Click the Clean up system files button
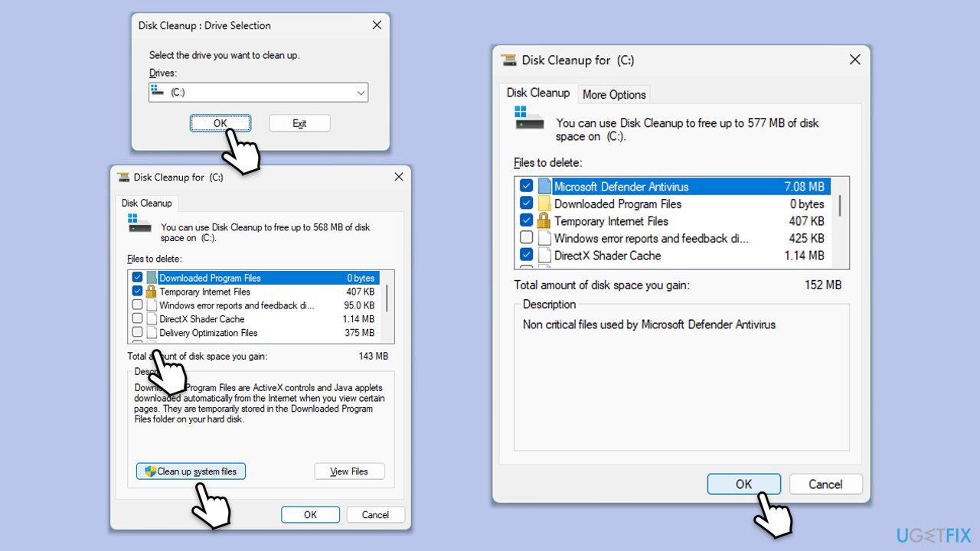 190,471
